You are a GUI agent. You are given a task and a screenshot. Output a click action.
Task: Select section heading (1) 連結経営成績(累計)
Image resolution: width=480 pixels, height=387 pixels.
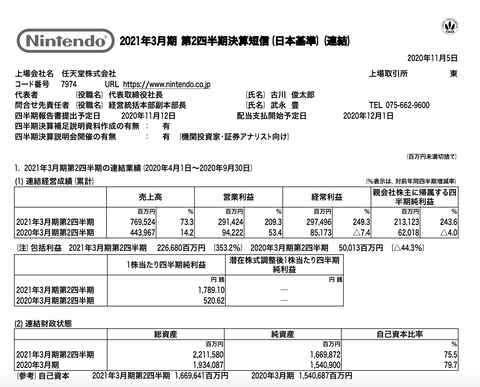click(54, 181)
